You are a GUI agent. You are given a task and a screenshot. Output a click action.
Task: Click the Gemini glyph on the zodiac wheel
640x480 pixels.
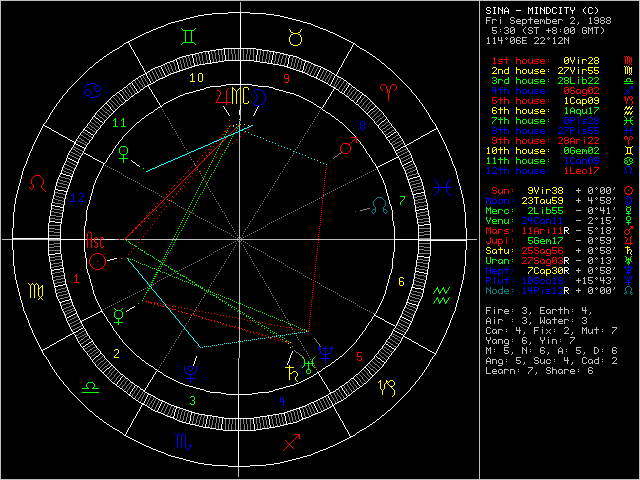[189, 38]
